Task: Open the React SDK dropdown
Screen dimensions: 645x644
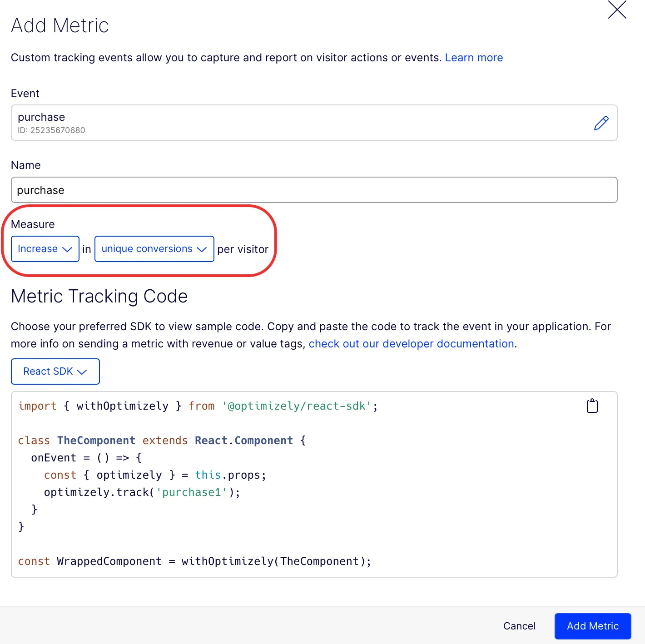Action: tap(55, 372)
